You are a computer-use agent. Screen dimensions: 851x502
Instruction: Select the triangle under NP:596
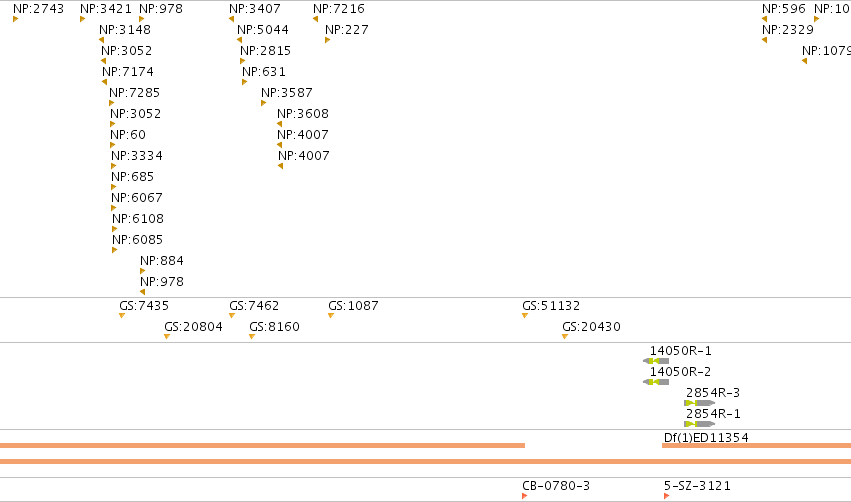pyautogui.click(x=765, y=19)
